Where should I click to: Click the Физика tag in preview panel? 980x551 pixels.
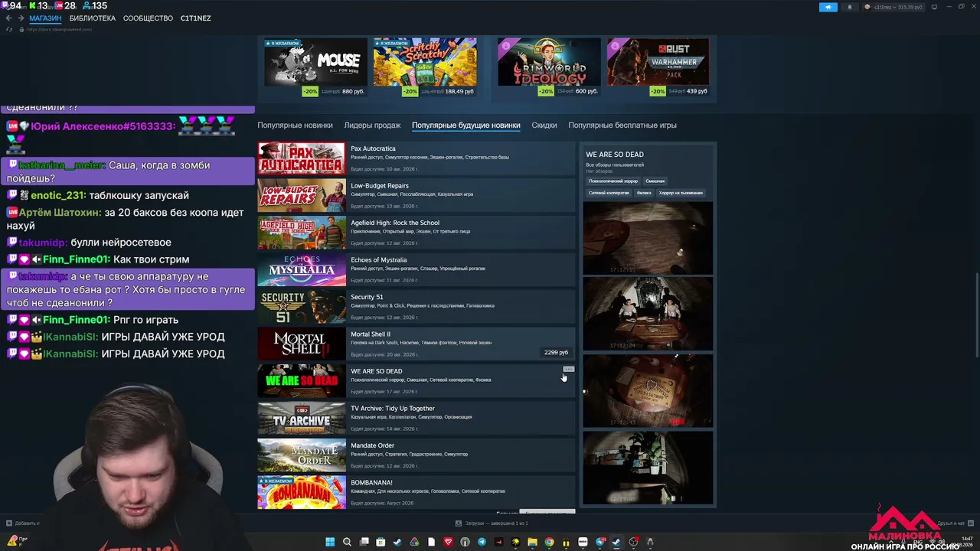644,193
